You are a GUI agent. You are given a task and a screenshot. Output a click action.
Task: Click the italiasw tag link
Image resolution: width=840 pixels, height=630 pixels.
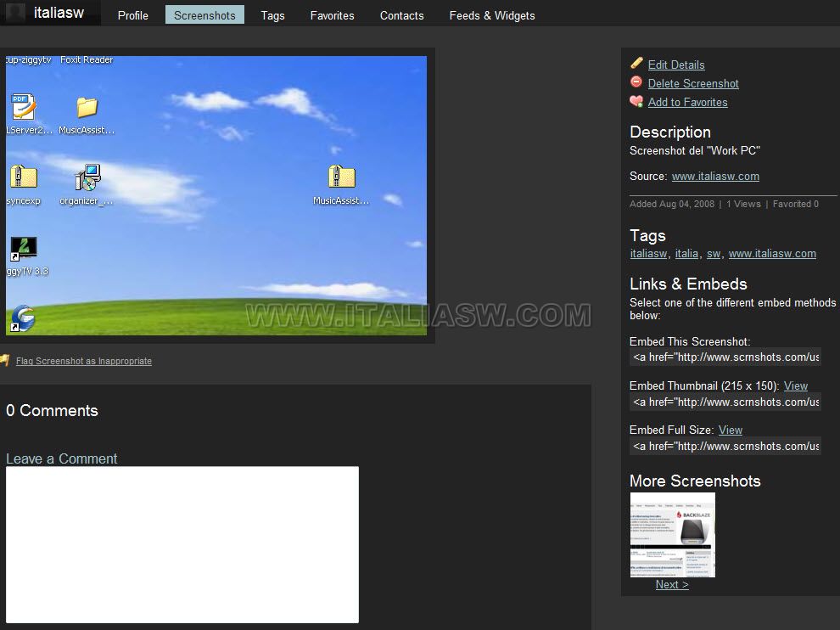(648, 254)
